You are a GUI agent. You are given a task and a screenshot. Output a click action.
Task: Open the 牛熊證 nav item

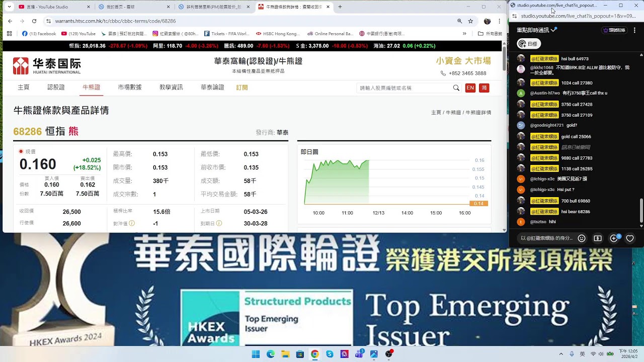91,87
